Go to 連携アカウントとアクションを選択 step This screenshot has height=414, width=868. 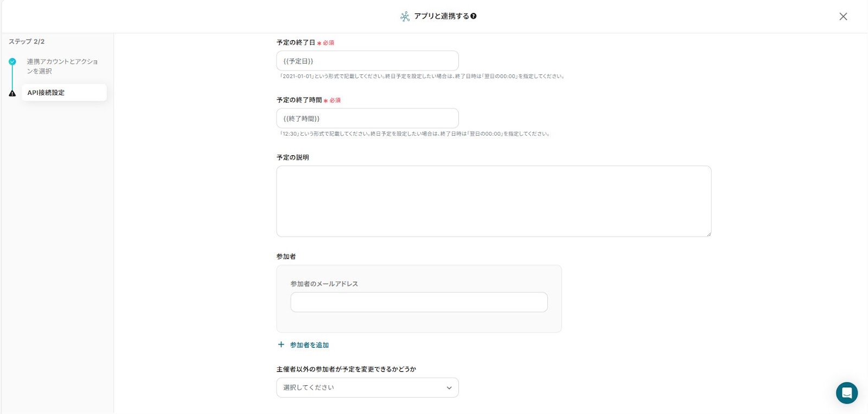click(62, 66)
